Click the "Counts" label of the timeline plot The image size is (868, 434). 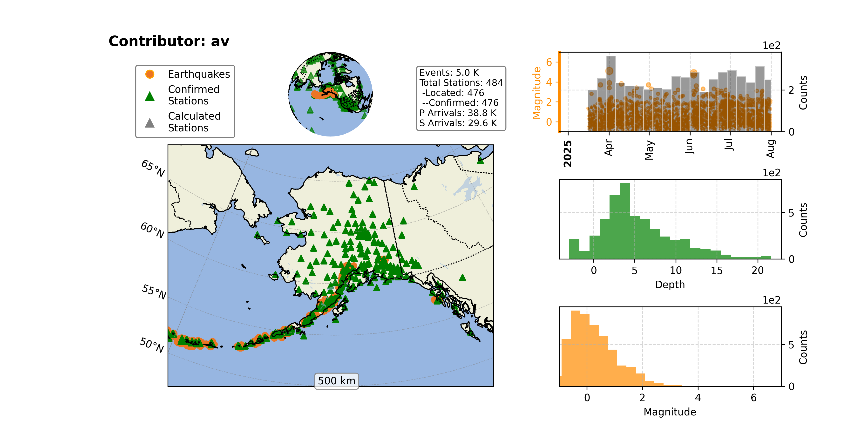803,93
